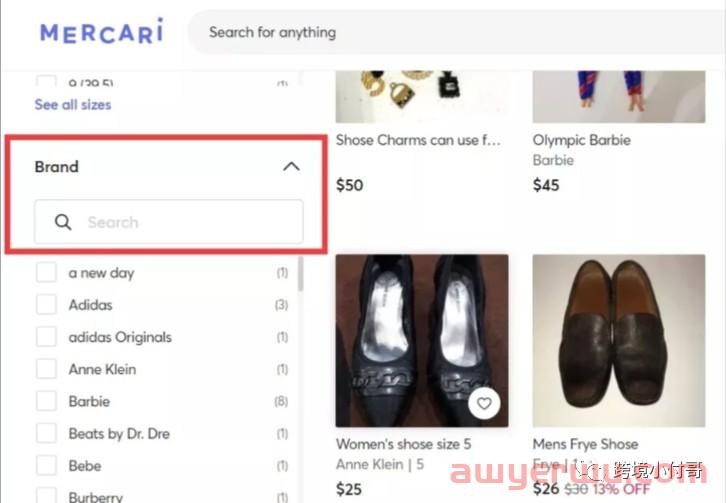Click the Search for anything box
Viewport: 726px width, 503px height.
(x=457, y=32)
